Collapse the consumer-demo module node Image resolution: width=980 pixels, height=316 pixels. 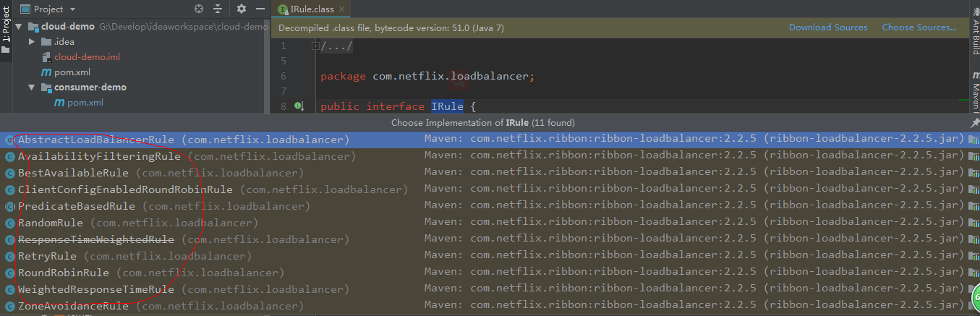click(x=32, y=87)
